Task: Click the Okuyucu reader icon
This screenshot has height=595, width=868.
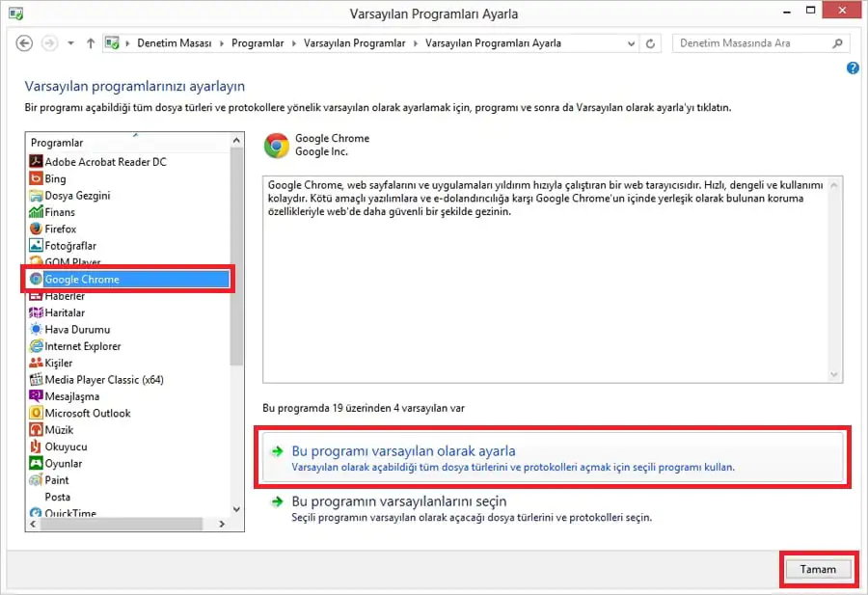Action: (36, 446)
